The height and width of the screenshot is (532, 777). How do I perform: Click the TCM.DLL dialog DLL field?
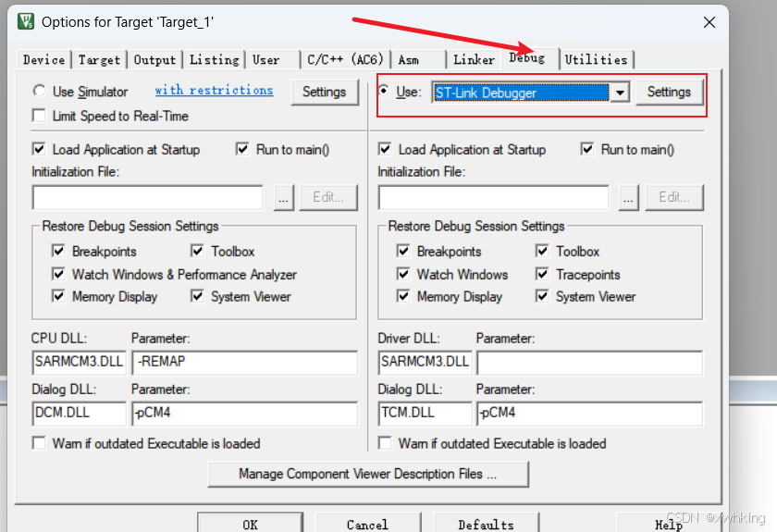425,414
